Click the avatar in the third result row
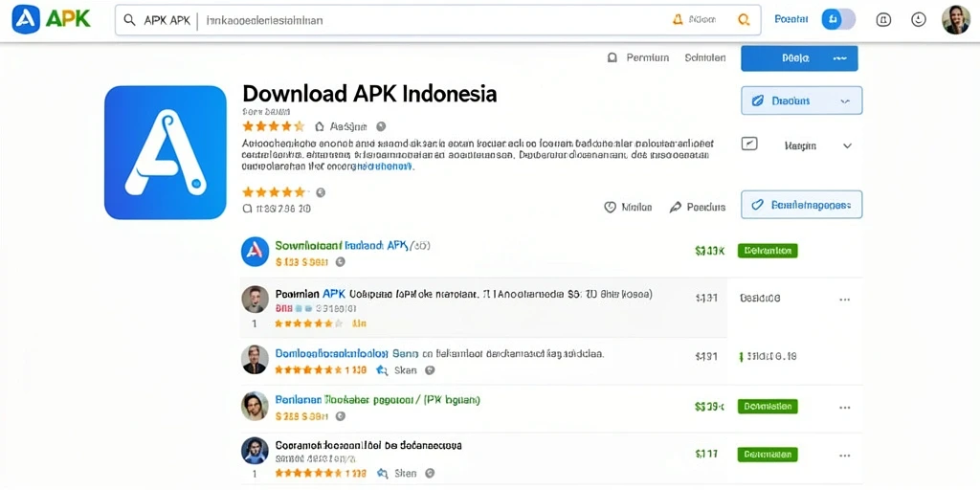The height and width of the screenshot is (490, 980). point(255,360)
